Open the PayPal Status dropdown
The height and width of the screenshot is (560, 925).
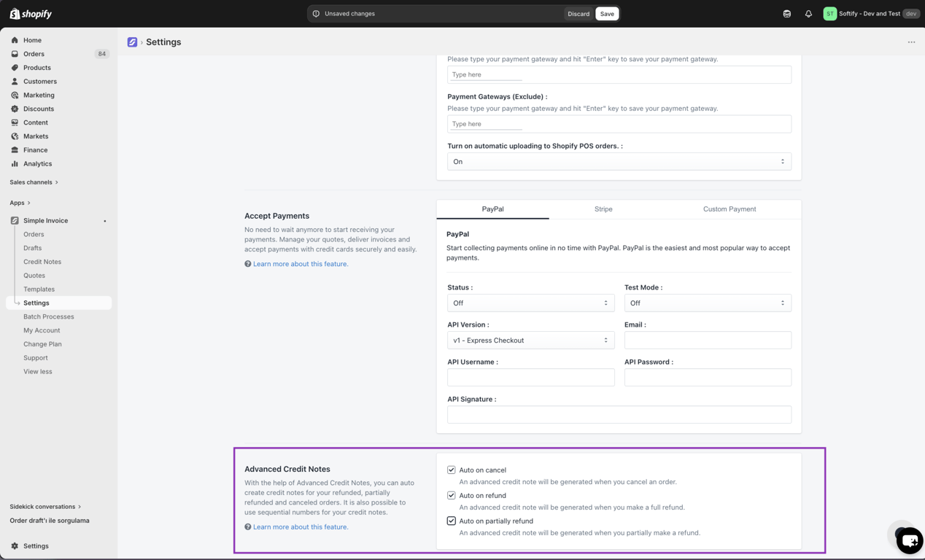click(x=531, y=303)
